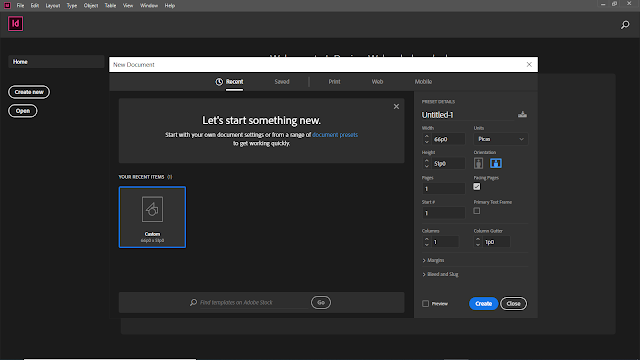Open the Units dropdown showing Picas
Viewport: 640px width, 360px height.
coord(500,139)
